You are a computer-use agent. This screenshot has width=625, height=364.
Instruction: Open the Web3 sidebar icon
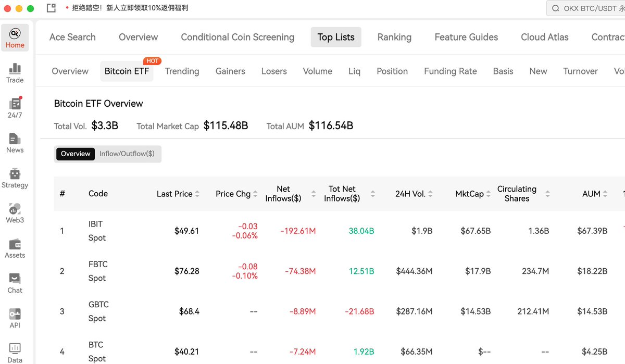15,213
